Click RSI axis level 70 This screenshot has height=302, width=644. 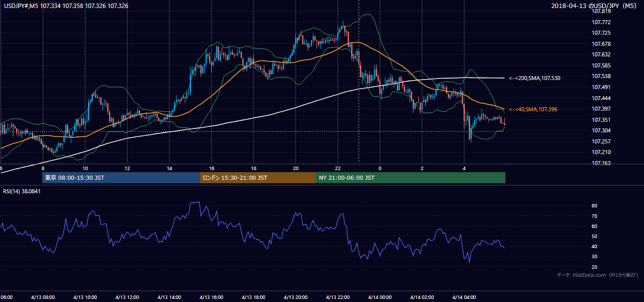pyautogui.click(x=595, y=216)
